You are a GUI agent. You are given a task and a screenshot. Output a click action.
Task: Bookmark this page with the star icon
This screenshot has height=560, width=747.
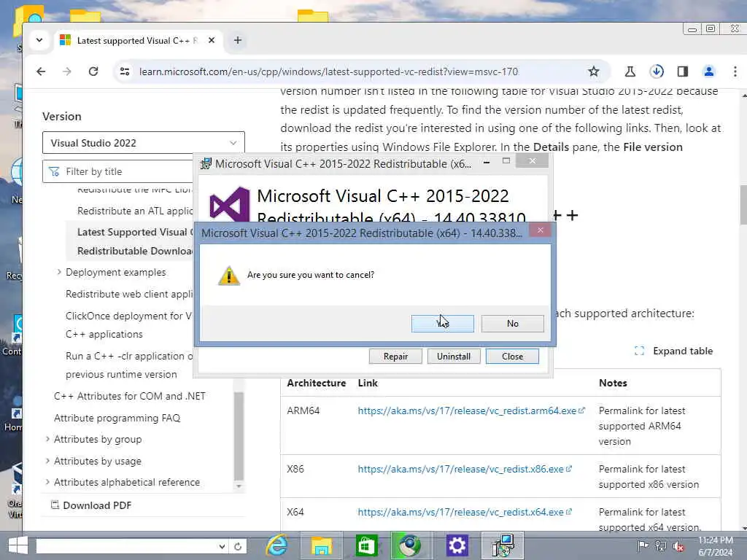pos(593,71)
